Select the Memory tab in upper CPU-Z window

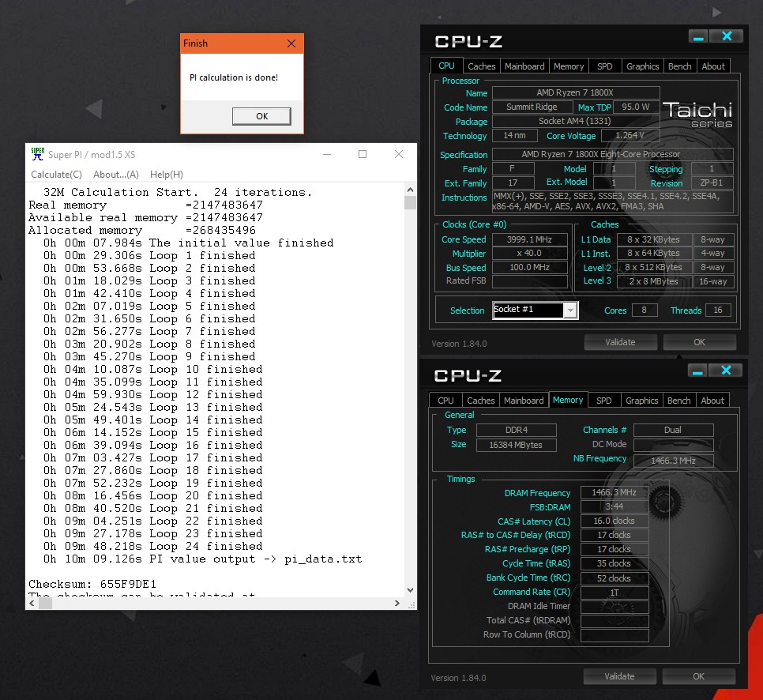coord(569,66)
